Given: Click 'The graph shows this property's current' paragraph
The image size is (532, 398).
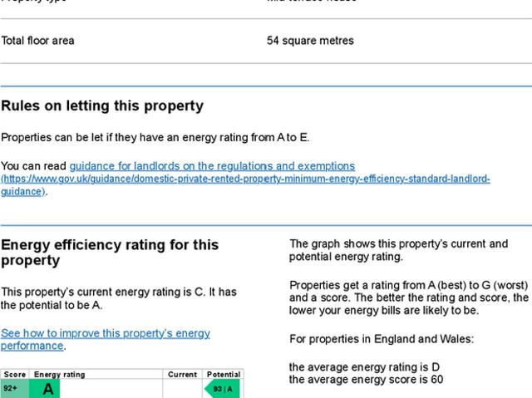Looking at the screenshot, I should (x=398, y=250).
